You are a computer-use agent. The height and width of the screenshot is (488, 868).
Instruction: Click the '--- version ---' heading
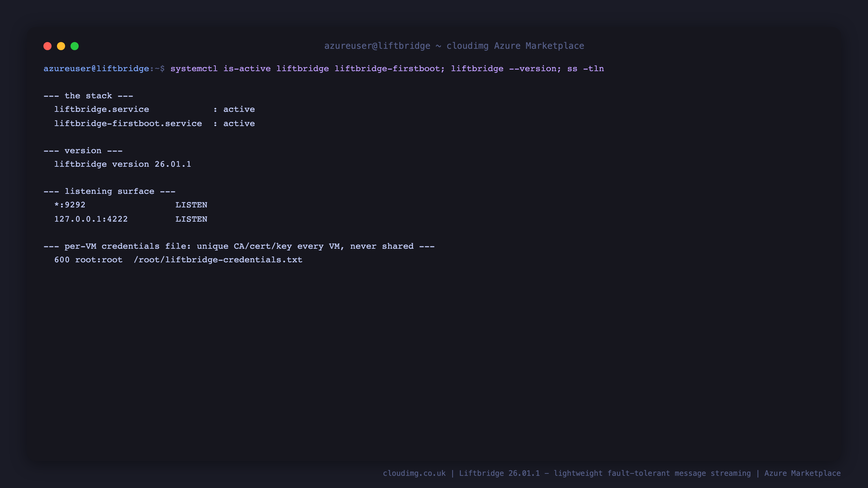(83, 151)
